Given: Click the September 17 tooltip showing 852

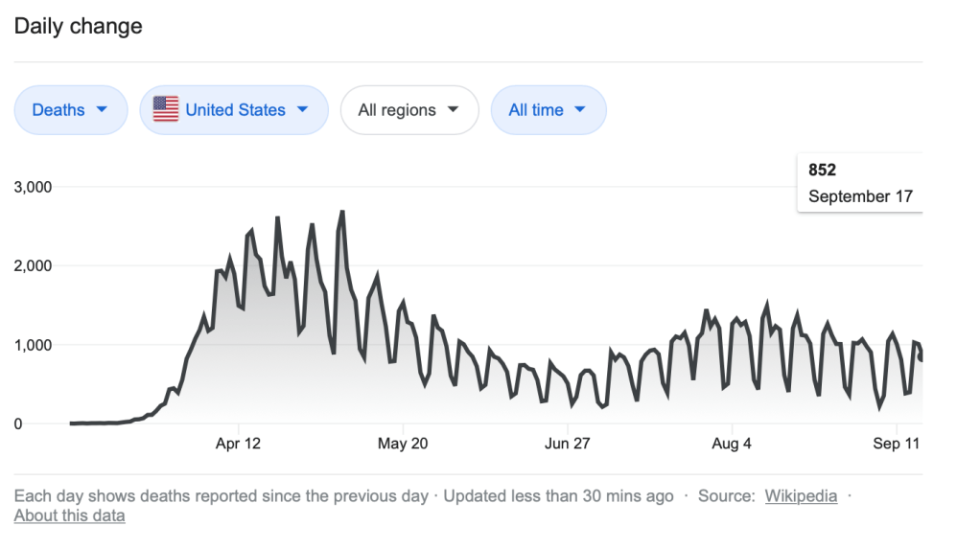Looking at the screenshot, I should tap(859, 183).
